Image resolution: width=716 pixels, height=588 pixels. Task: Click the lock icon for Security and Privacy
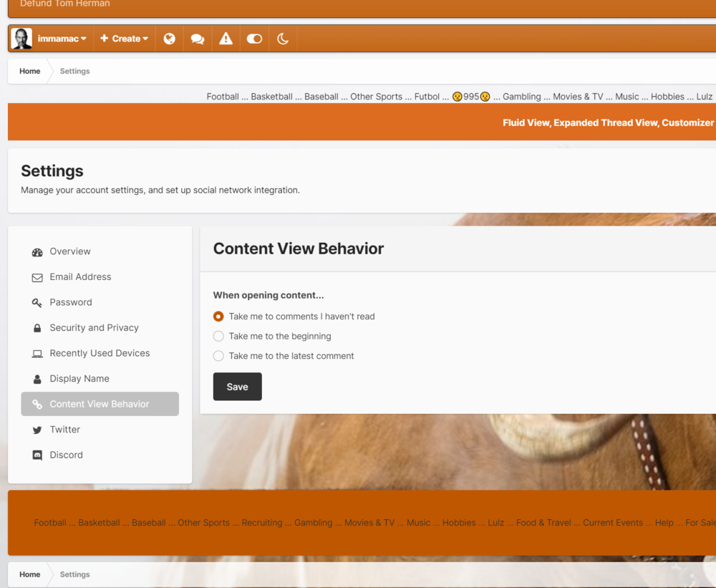tap(37, 328)
